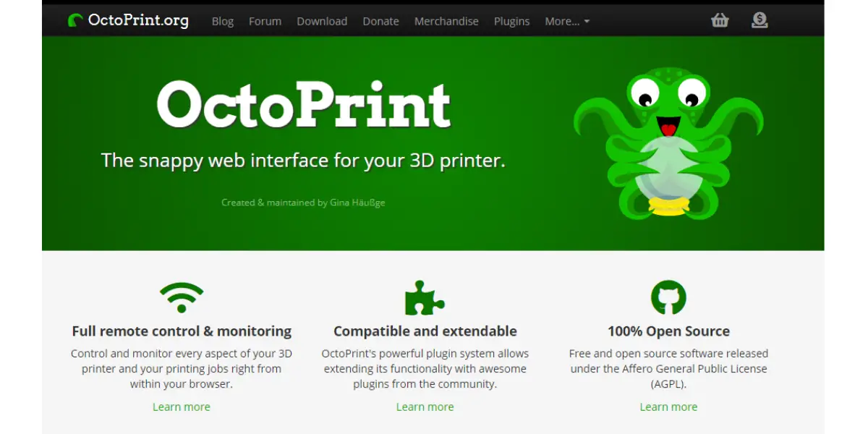The image size is (868, 434).
Task: Click the OctoPrint.org logo in navbar
Action: pyautogui.click(x=128, y=20)
